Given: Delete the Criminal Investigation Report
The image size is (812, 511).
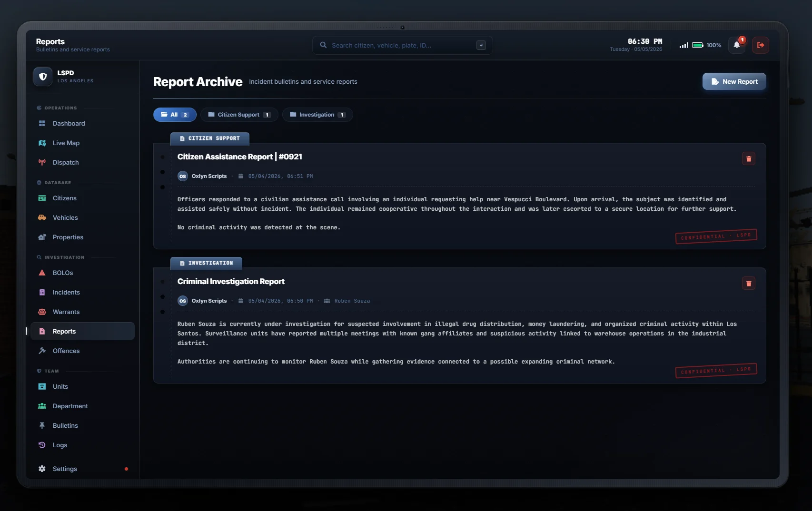Looking at the screenshot, I should (x=748, y=284).
